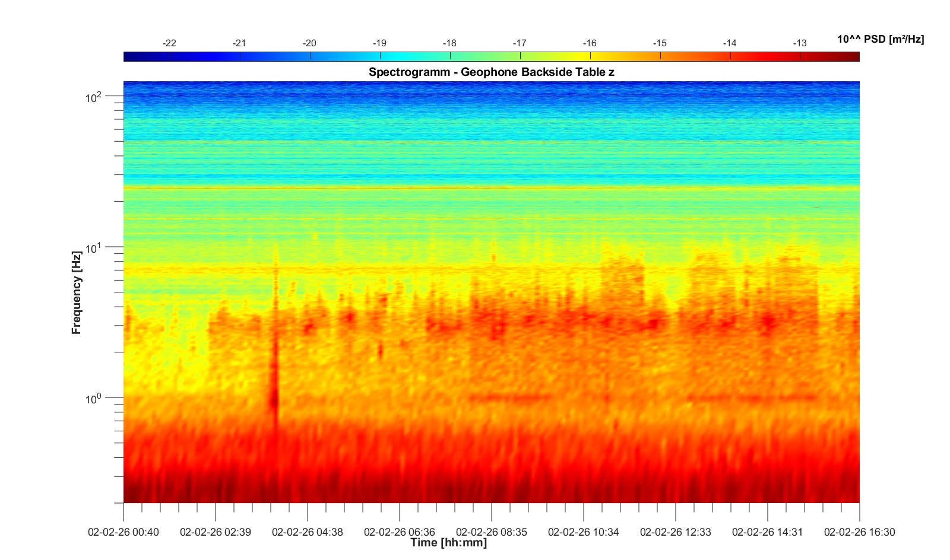Viewport: 950px width, 560px height.
Task: Click the time tick label '02-02-26 08:35'
Action: (x=492, y=532)
